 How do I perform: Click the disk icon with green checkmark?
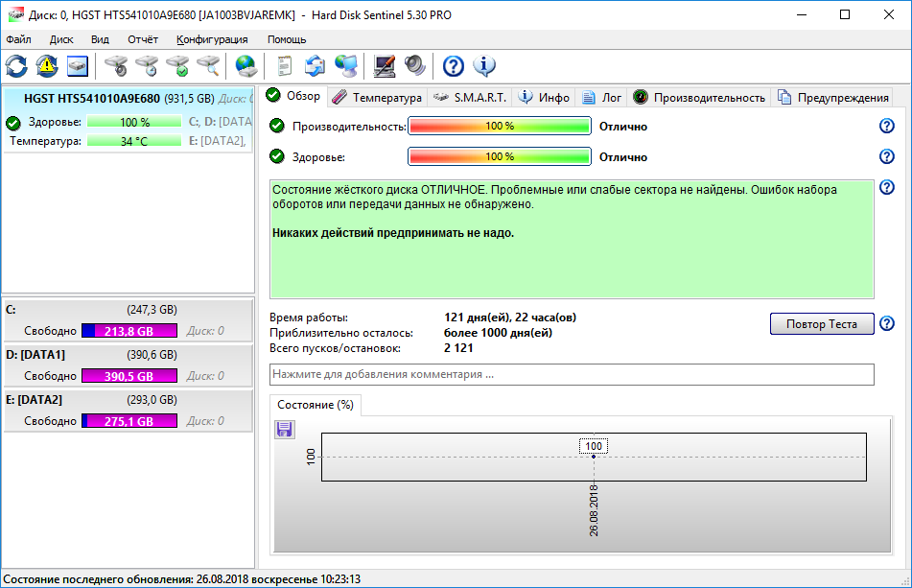pos(178,66)
